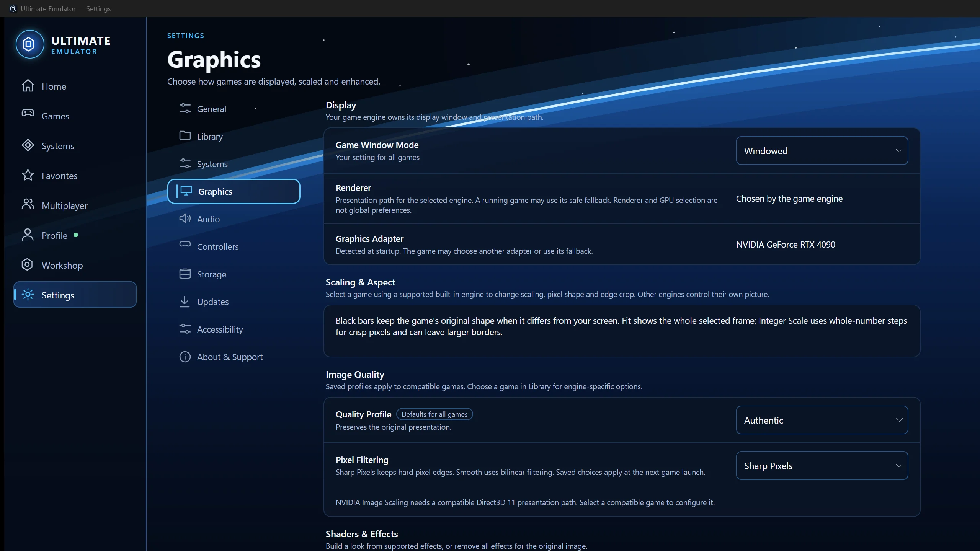The width and height of the screenshot is (980, 551).
Task: Click the About & Support info icon
Action: tap(185, 357)
